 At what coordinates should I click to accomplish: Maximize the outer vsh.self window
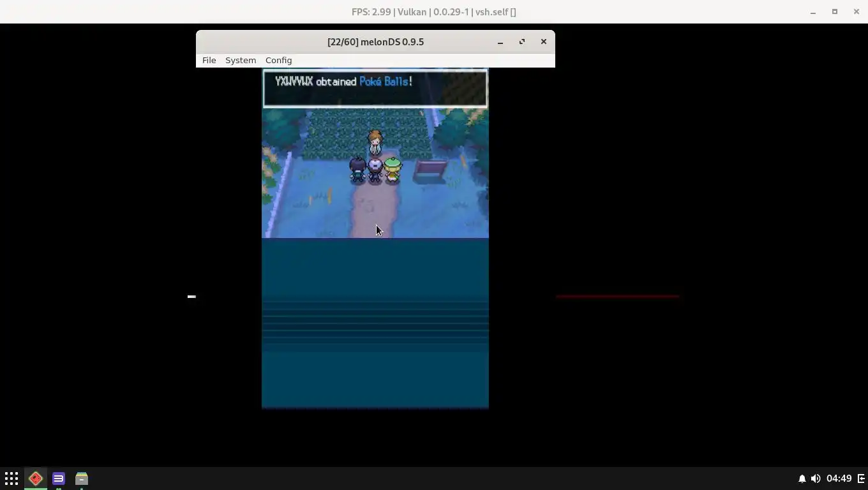click(x=835, y=11)
